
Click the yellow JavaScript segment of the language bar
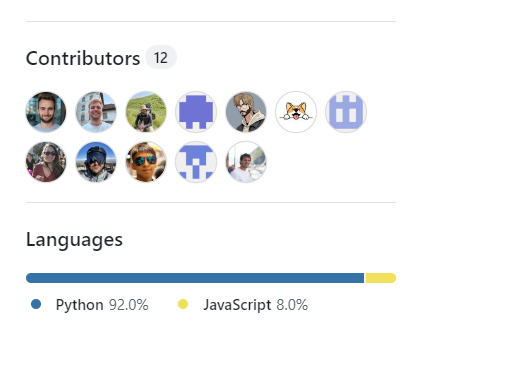381,278
